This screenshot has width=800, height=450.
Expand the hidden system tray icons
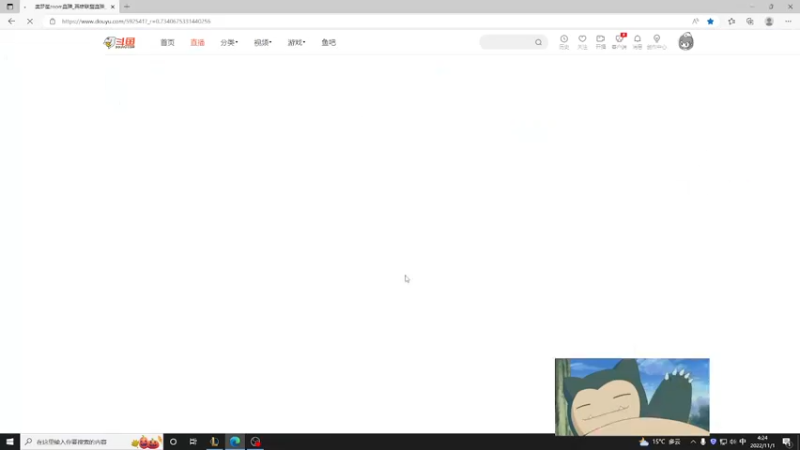(693, 442)
